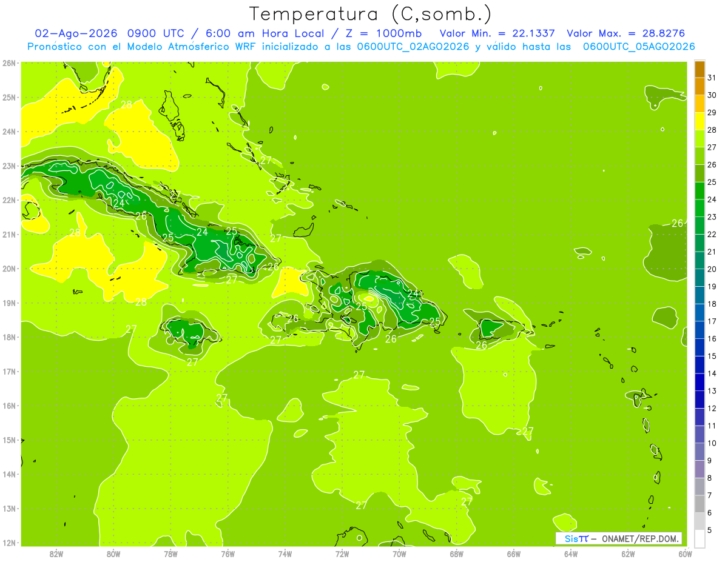Click the '12N' latitude axis label

point(9,543)
